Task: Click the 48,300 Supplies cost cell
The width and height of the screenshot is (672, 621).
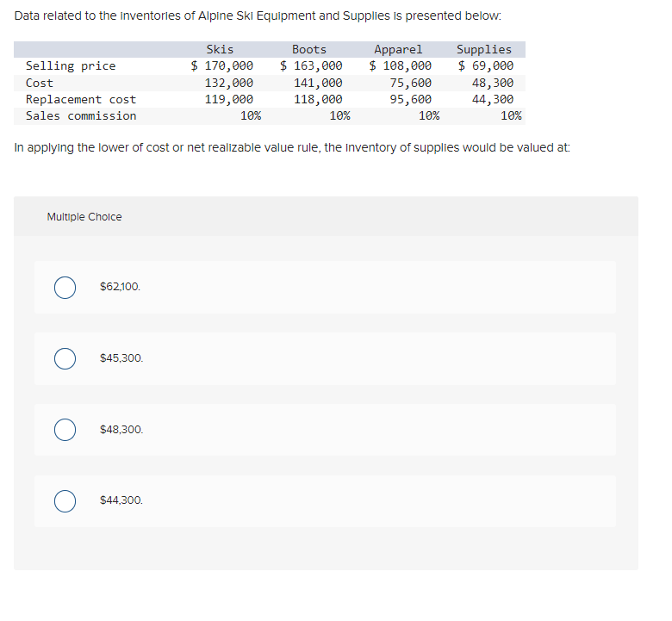Action: 493,83
